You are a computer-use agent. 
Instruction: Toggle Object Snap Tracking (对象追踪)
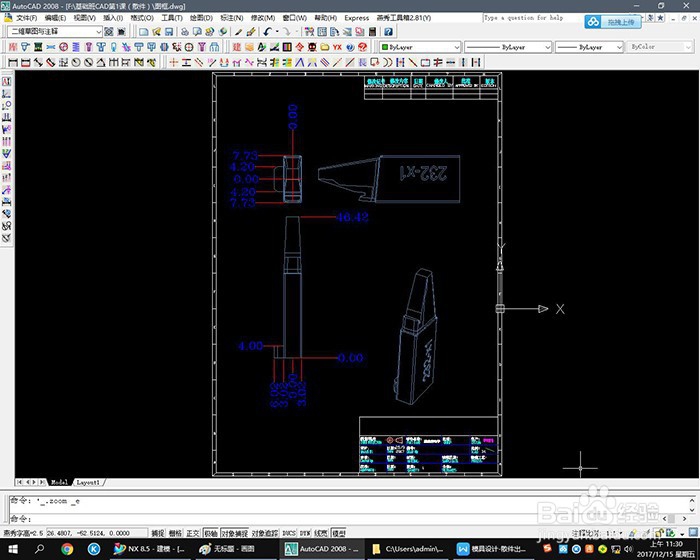pyautogui.click(x=265, y=533)
